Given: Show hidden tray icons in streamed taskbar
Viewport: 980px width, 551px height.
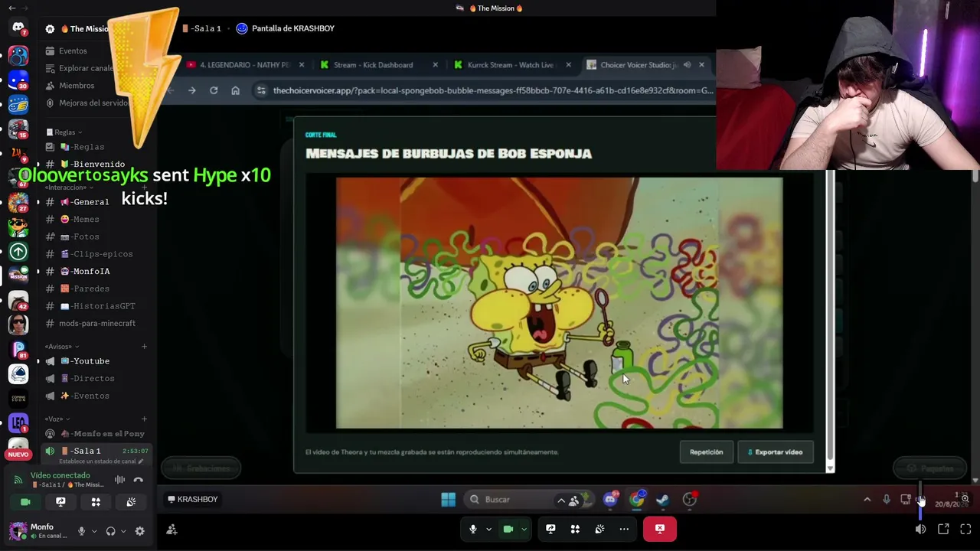Looking at the screenshot, I should point(867,500).
